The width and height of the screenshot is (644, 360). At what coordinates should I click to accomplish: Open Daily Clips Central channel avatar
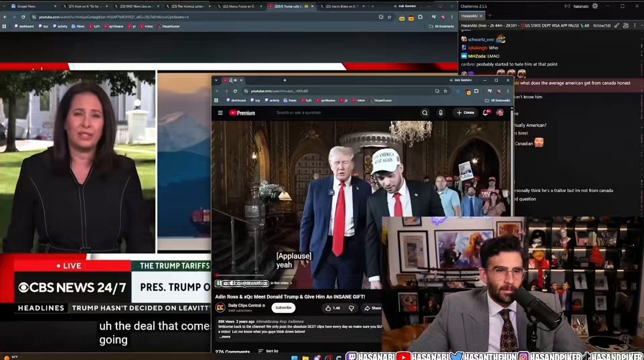tap(220, 308)
